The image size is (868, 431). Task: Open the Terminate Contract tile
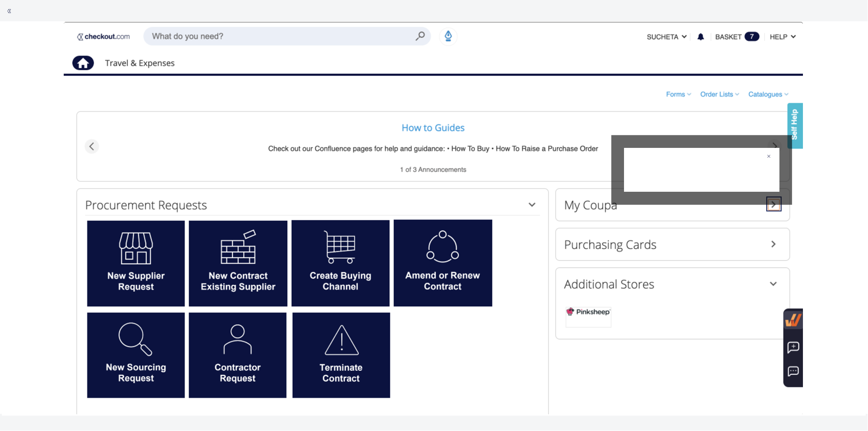(341, 355)
